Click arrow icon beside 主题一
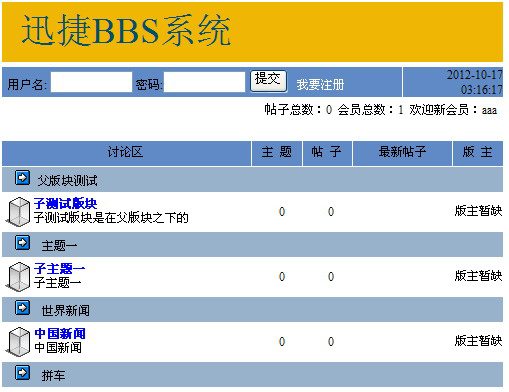This screenshot has width=509, height=392. tap(23, 243)
